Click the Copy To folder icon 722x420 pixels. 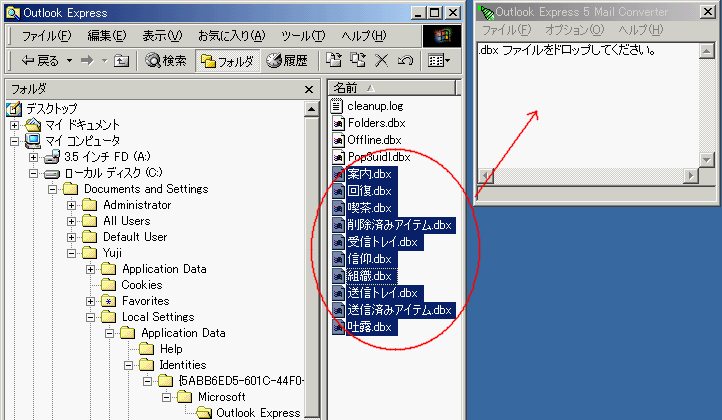click(x=358, y=60)
